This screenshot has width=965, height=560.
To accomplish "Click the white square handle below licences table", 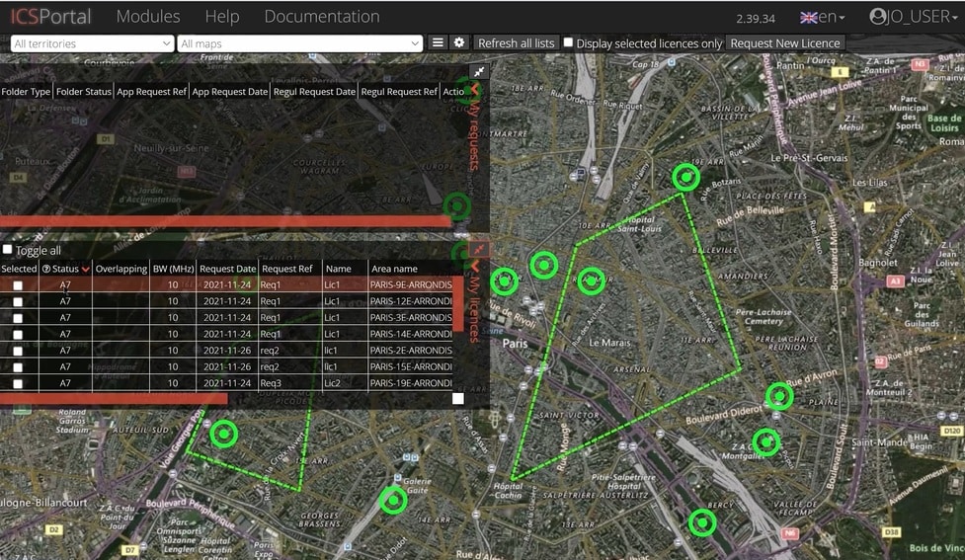I will 458,399.
